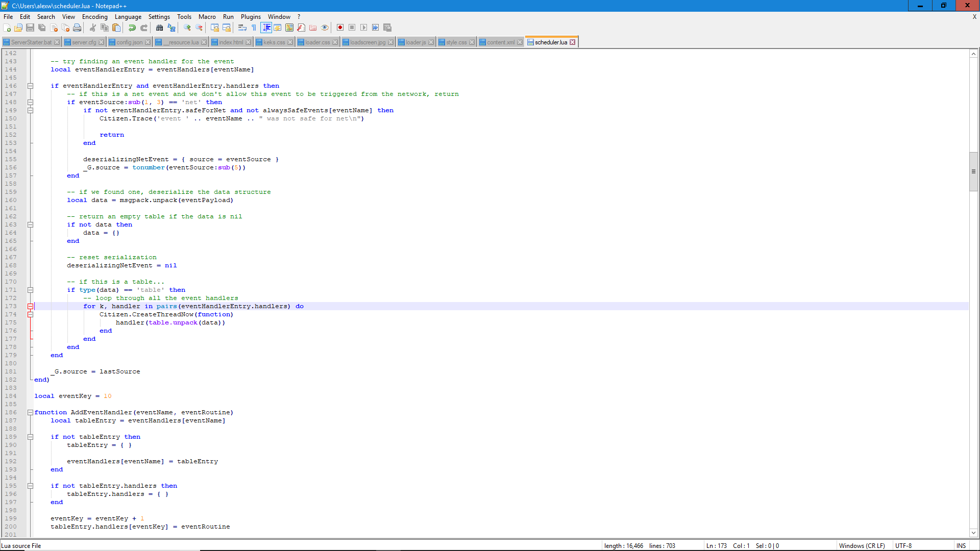Open user-defined language dialog icon
980x551 pixels.
(x=278, y=28)
